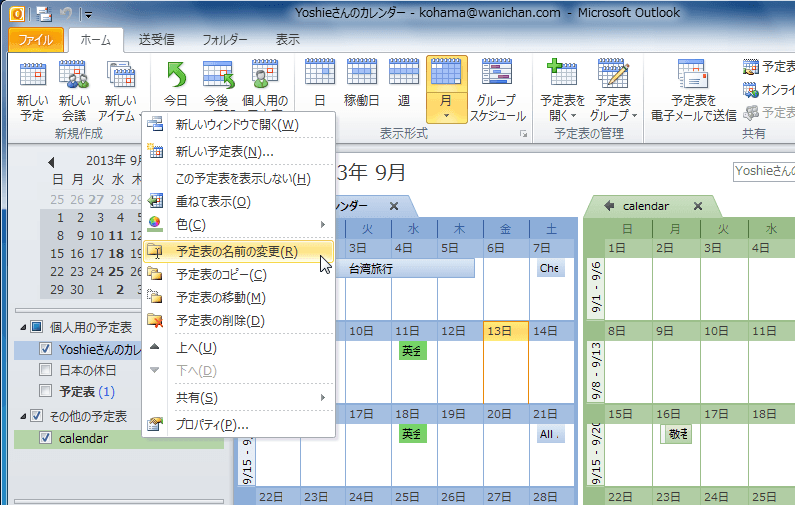Viewport: 795px width, 505px height.
Task: Switch to the 送受信 ribbon tab
Action: point(157,40)
